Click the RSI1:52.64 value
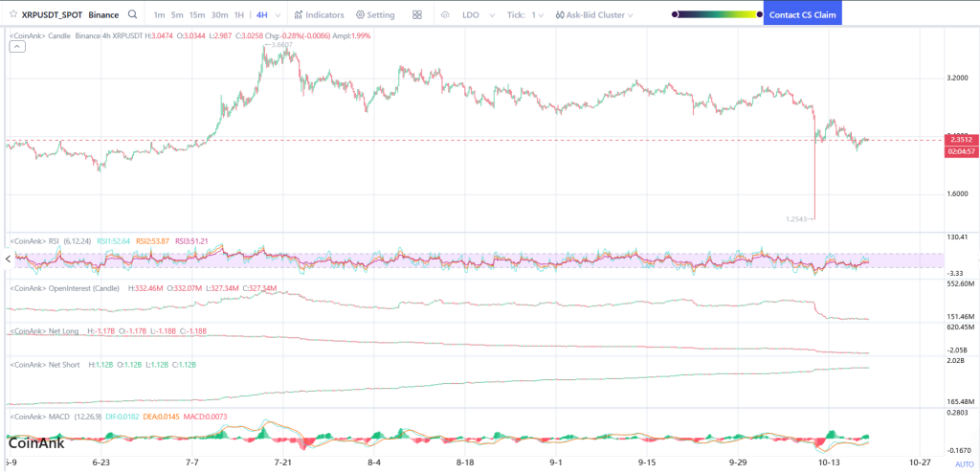The image size is (980, 474). click(x=114, y=240)
